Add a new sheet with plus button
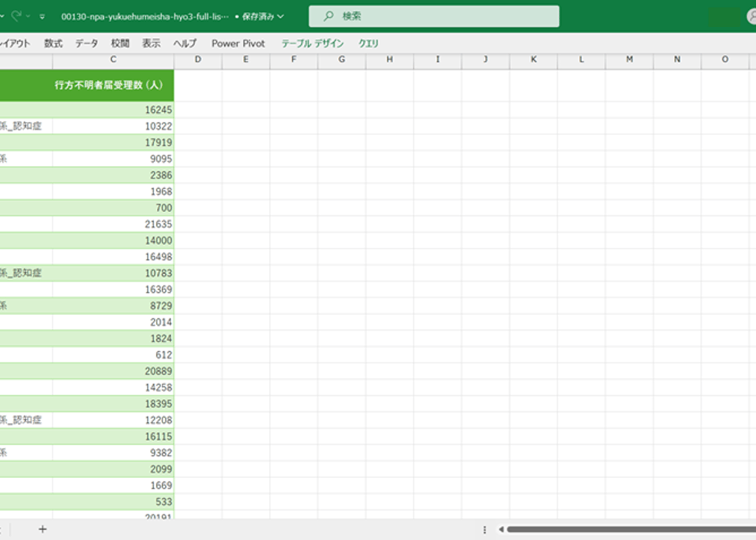The height and width of the screenshot is (540, 756). pyautogui.click(x=43, y=529)
